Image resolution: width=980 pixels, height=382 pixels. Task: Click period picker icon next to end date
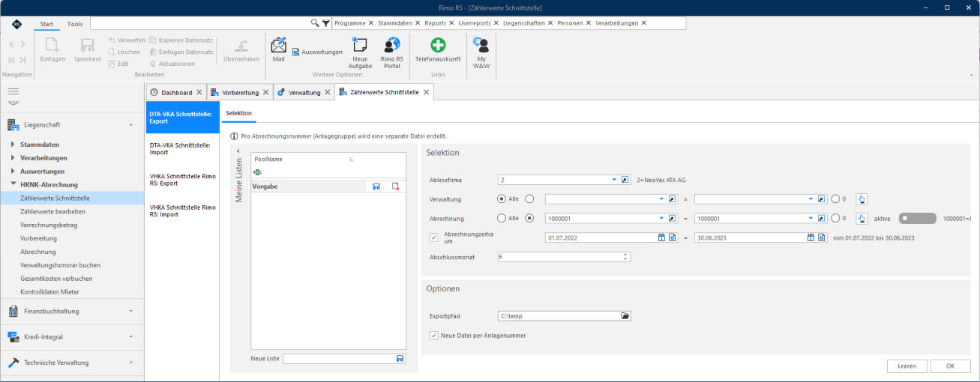(x=822, y=237)
